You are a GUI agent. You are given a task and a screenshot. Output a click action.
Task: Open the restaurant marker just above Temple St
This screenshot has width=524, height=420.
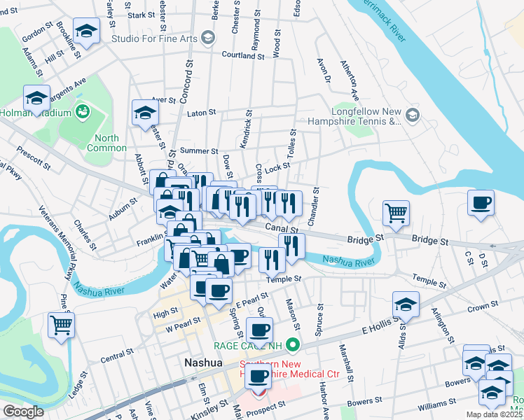272,260
